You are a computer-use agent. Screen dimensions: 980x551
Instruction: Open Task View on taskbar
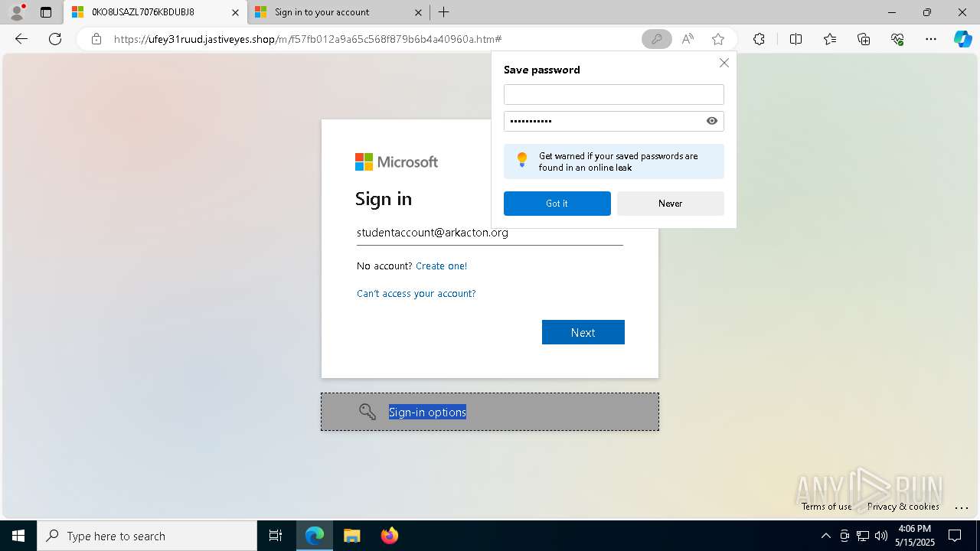pos(276,536)
